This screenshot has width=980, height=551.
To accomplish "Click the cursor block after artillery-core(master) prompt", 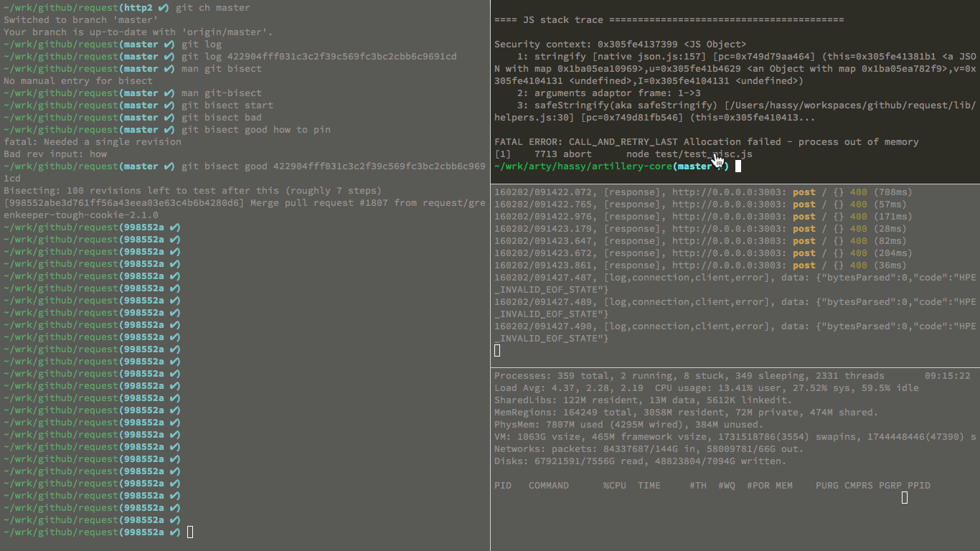I will tap(738, 166).
